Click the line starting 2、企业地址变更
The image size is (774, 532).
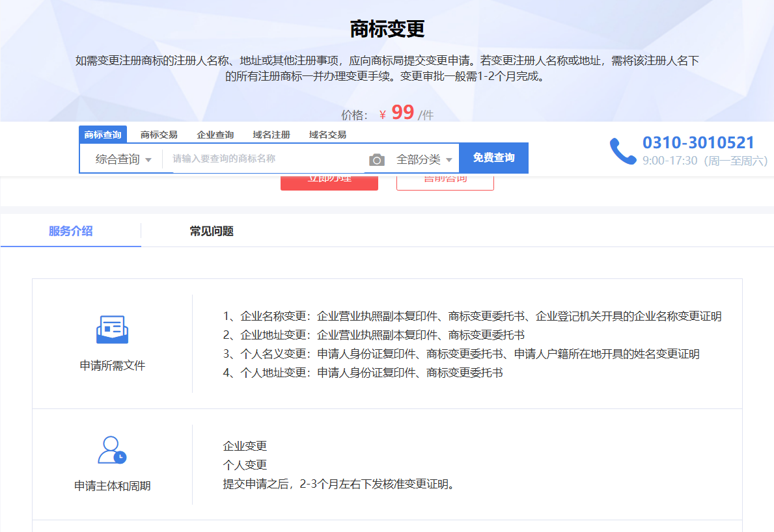click(374, 335)
